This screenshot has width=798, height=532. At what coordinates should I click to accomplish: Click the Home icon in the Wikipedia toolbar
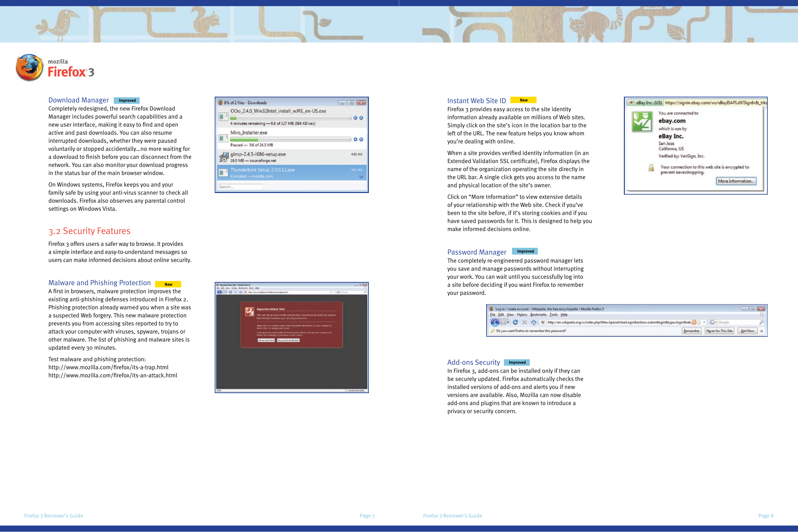click(x=534, y=322)
